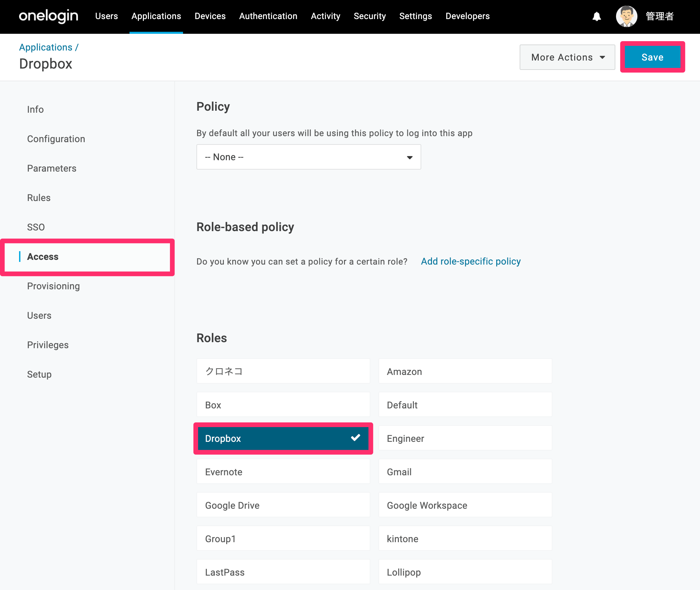Viewport: 700px width, 590px height.
Task: Open the Security top menu
Action: (x=370, y=16)
